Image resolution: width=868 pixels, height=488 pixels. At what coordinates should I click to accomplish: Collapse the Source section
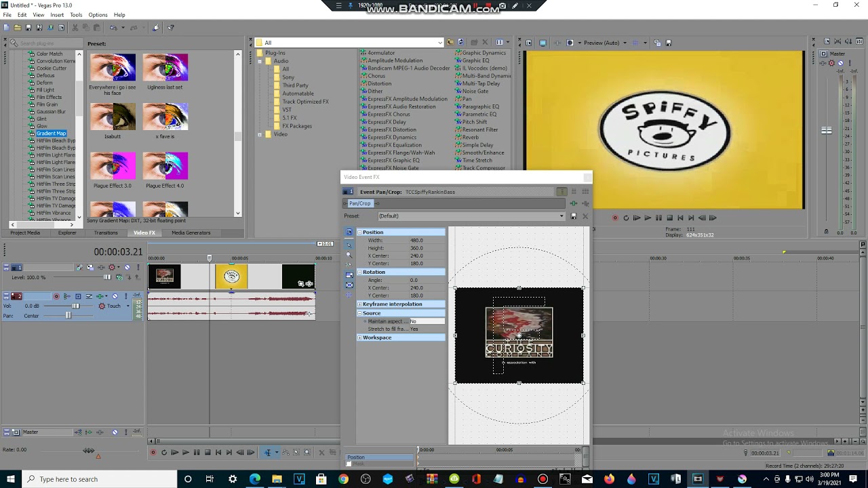(x=359, y=313)
